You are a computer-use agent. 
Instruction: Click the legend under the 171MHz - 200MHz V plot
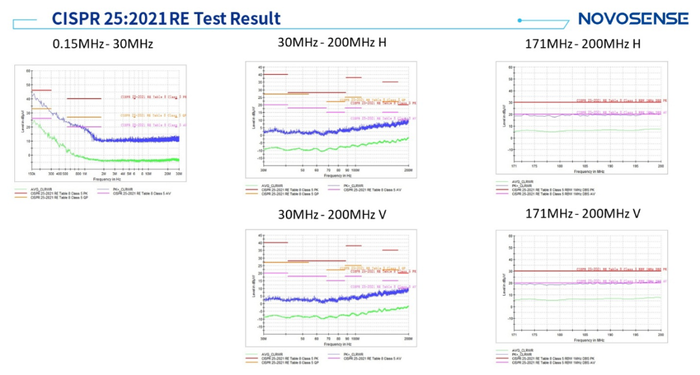546,357
